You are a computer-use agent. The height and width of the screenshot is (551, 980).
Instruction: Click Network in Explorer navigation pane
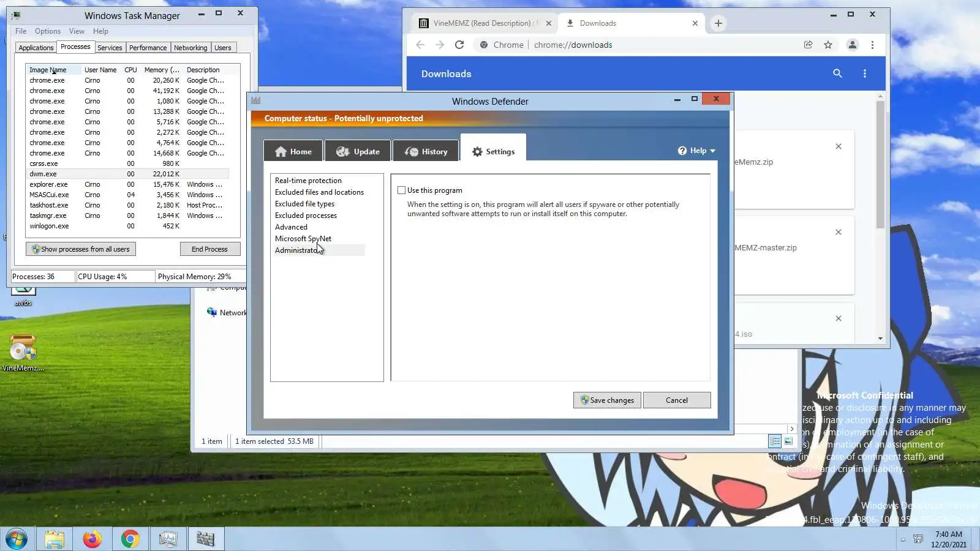[227, 313]
